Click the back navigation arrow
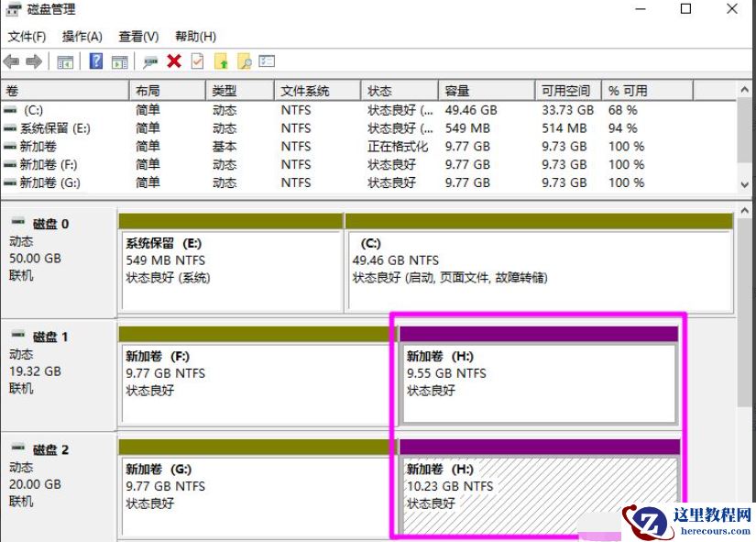Viewport: 756px width, 542px height. click(x=11, y=62)
